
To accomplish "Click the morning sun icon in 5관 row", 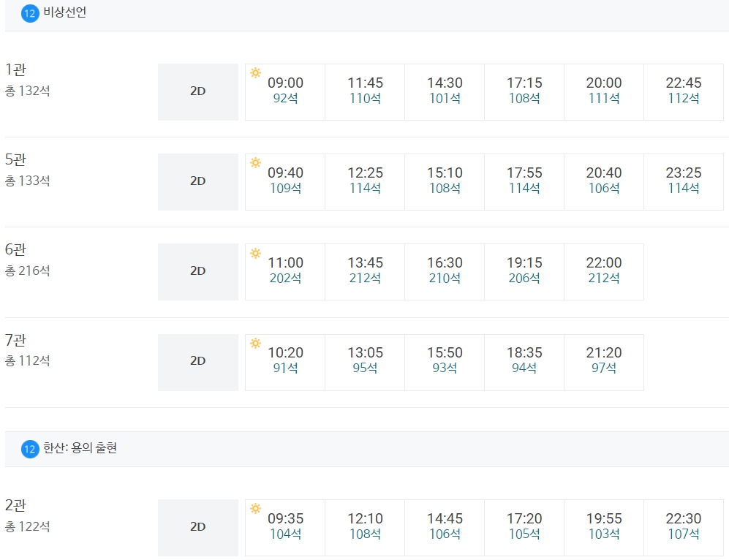I will pyautogui.click(x=255, y=162).
